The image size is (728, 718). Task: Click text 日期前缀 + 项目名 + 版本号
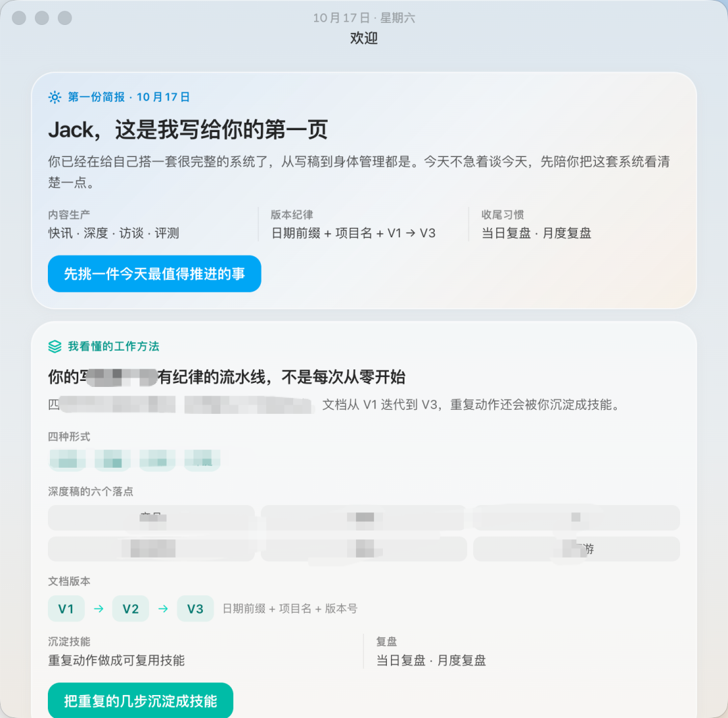coord(290,608)
